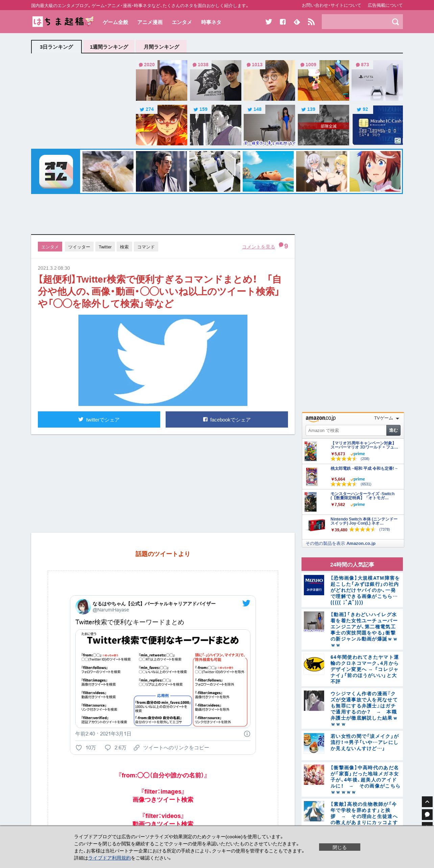Open ranking thumbnail with 1013 comments

click(269, 80)
